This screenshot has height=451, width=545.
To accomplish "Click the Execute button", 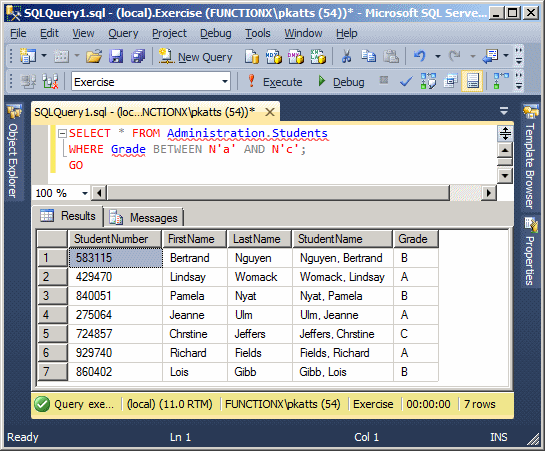I will click(x=275, y=82).
